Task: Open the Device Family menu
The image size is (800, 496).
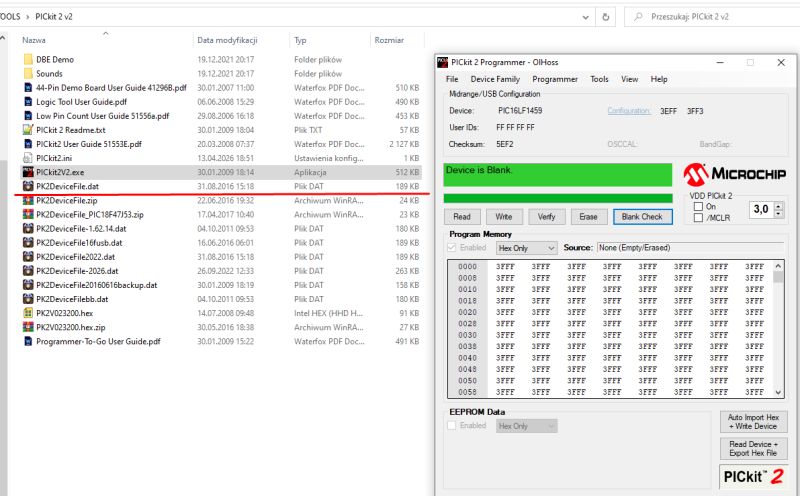Action: 495,79
